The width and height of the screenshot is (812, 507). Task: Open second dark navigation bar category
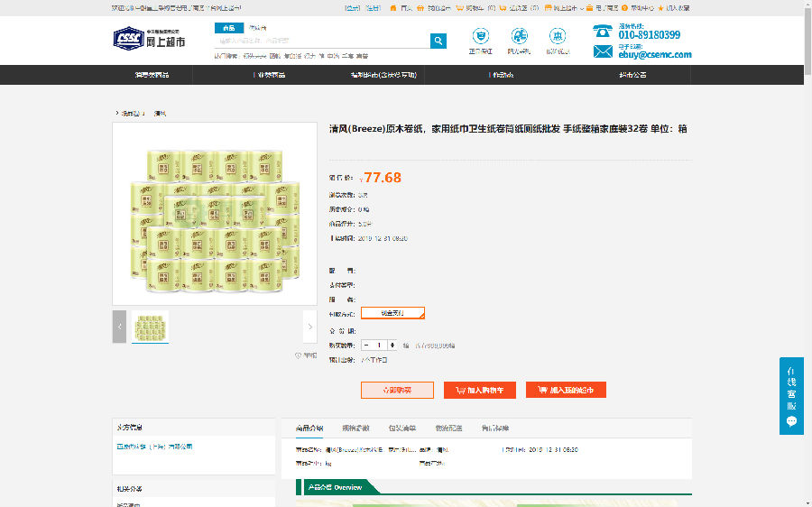[x=269, y=75]
